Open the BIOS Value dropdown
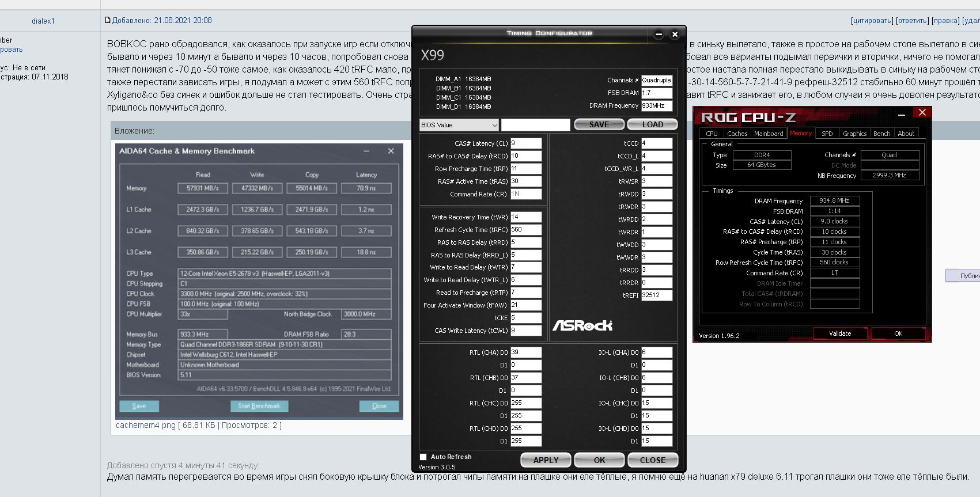The height and width of the screenshot is (497, 980). [x=459, y=125]
